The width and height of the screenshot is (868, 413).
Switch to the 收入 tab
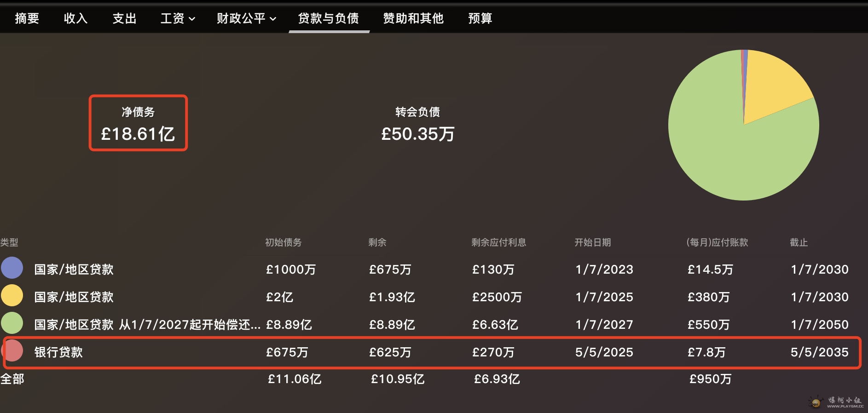75,18
